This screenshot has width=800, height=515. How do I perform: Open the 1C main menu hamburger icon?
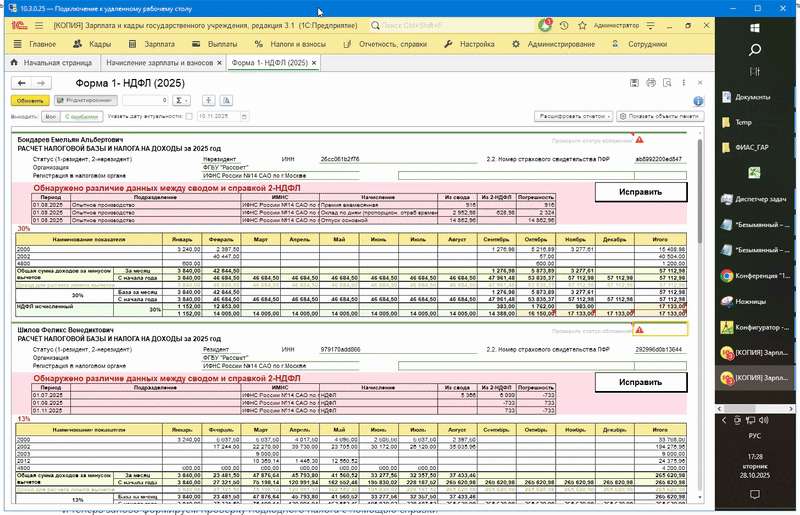[x=39, y=25]
